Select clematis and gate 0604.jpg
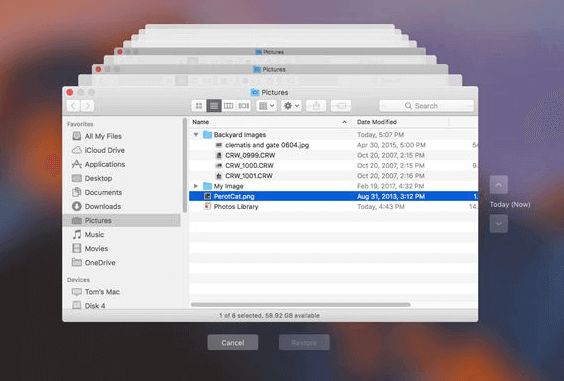This screenshot has width=564, height=381. (x=333, y=145)
